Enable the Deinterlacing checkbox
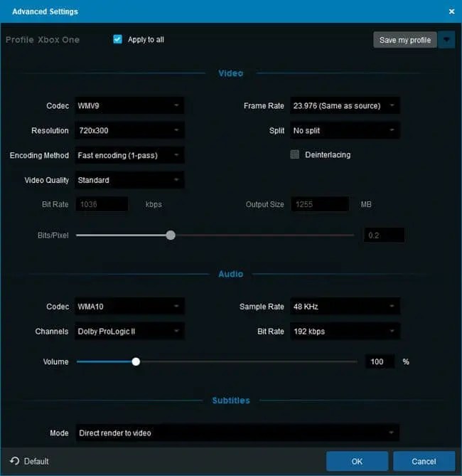Viewport: 462px width, 476px height. coord(294,154)
